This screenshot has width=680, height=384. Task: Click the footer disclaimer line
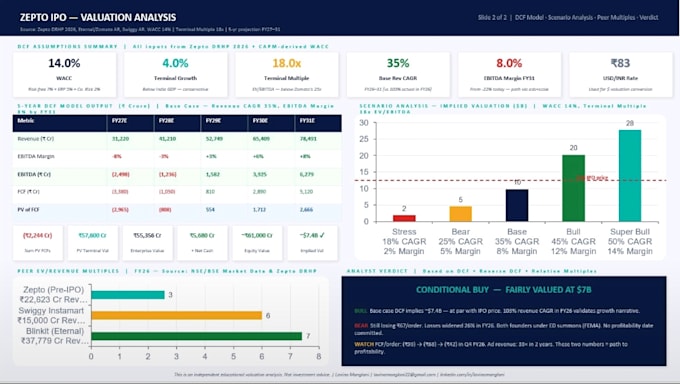[x=339, y=374]
